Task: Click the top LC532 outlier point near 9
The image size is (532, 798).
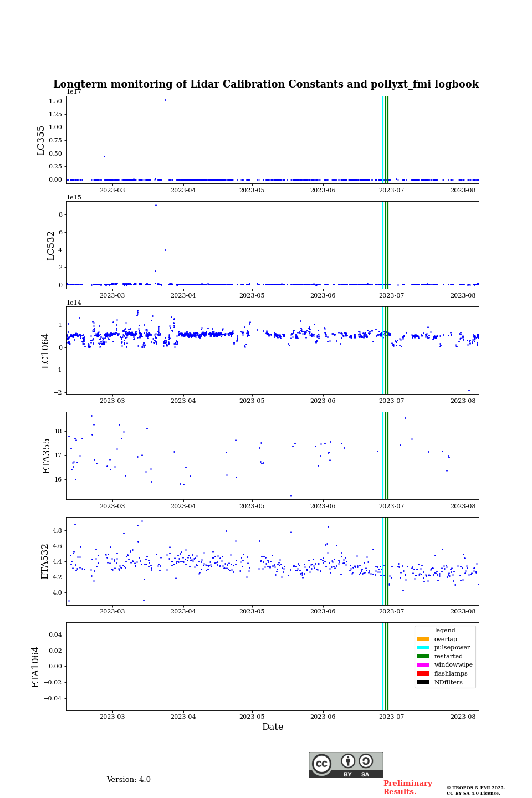Action: coord(156,206)
